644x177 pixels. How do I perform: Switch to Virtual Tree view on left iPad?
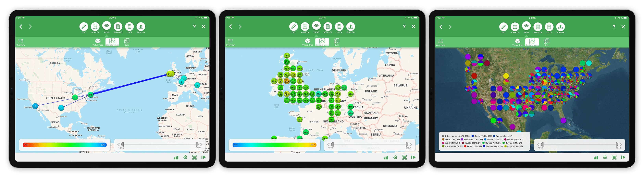pos(98,42)
